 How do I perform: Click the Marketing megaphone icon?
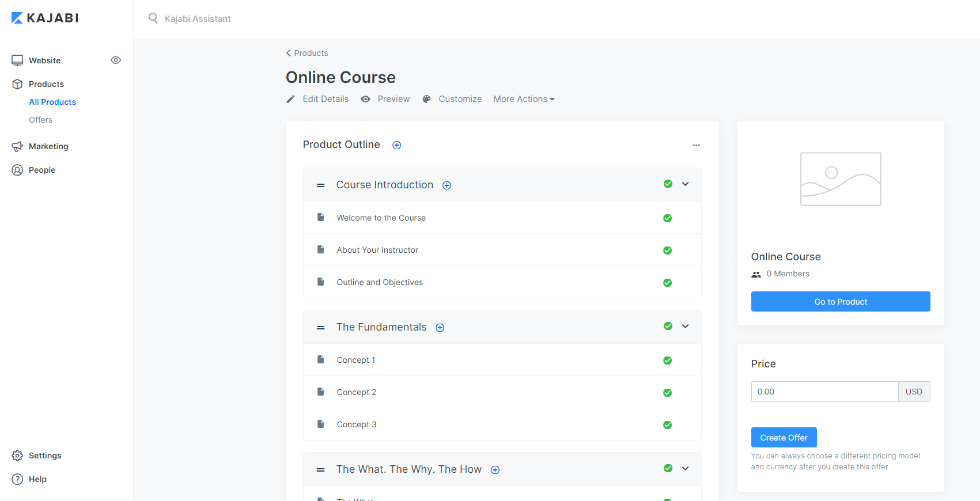click(x=17, y=146)
